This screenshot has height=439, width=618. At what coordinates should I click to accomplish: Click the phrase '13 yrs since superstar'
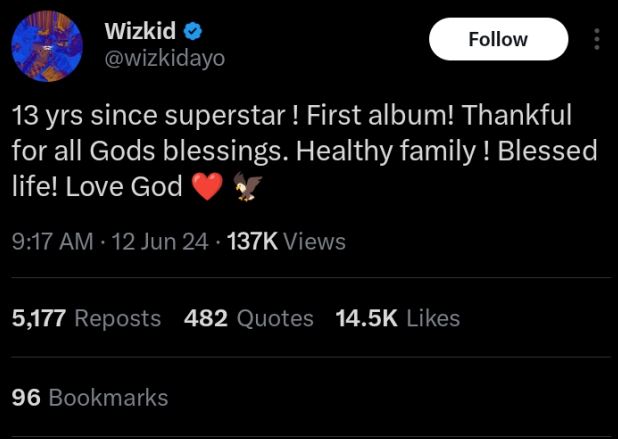(x=148, y=115)
